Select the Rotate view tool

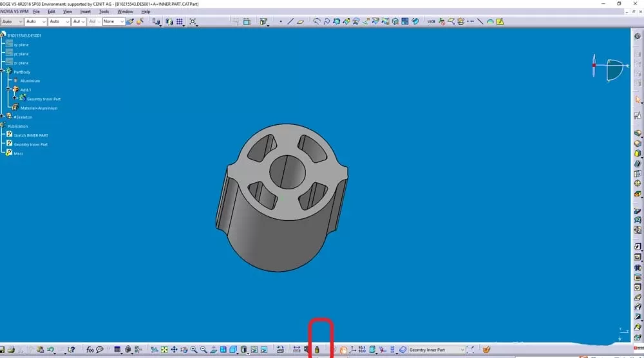click(184, 350)
